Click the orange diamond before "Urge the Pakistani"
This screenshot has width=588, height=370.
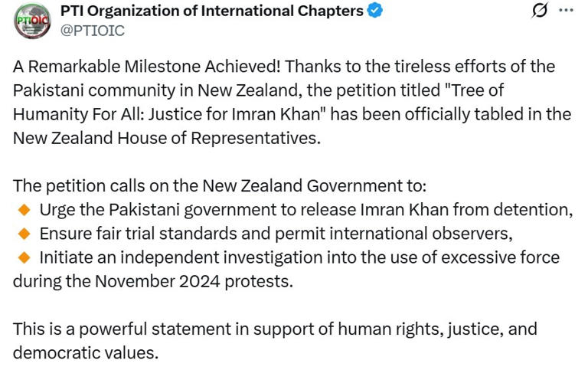(x=24, y=209)
